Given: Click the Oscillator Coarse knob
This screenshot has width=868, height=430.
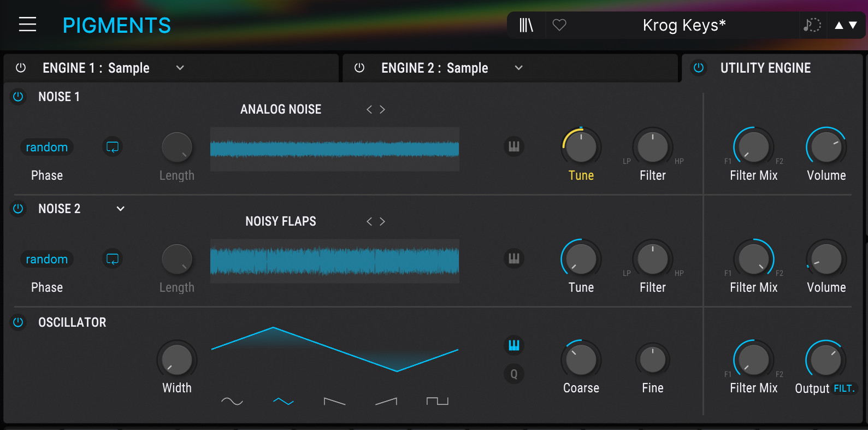Looking at the screenshot, I should coord(581,360).
